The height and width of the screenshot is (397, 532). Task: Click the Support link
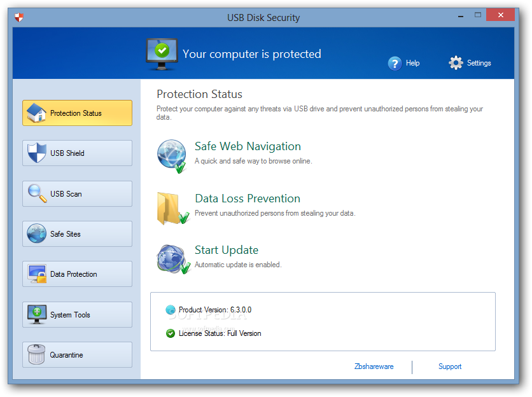(x=450, y=366)
